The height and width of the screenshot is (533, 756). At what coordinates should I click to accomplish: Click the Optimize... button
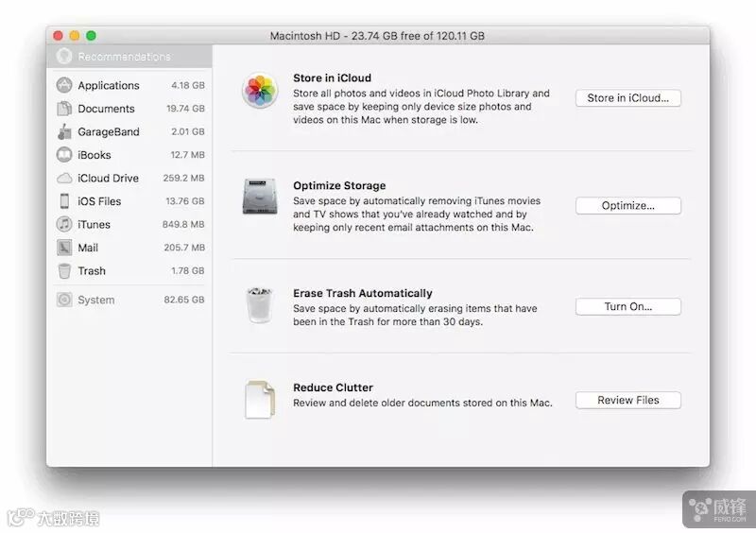click(x=627, y=205)
